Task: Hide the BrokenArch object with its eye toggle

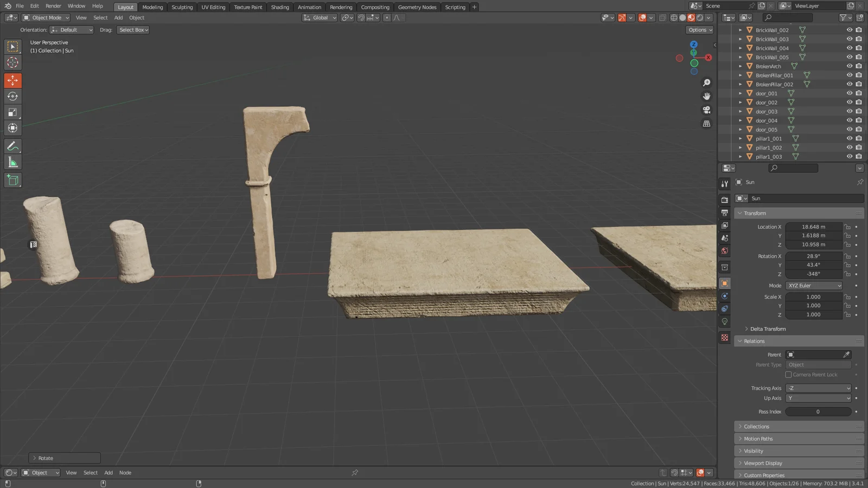Action: 850,66
